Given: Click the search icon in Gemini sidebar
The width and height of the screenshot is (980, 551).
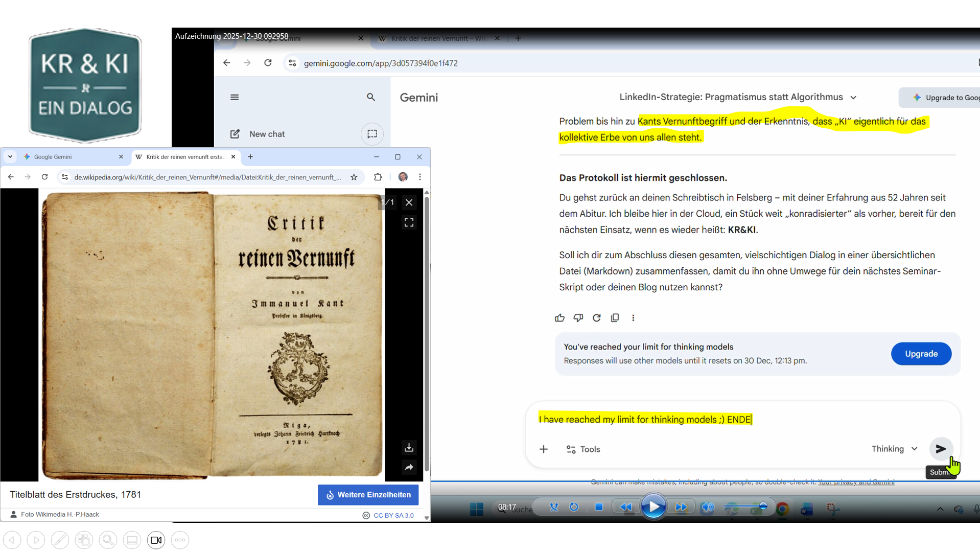Looking at the screenshot, I should (x=371, y=97).
